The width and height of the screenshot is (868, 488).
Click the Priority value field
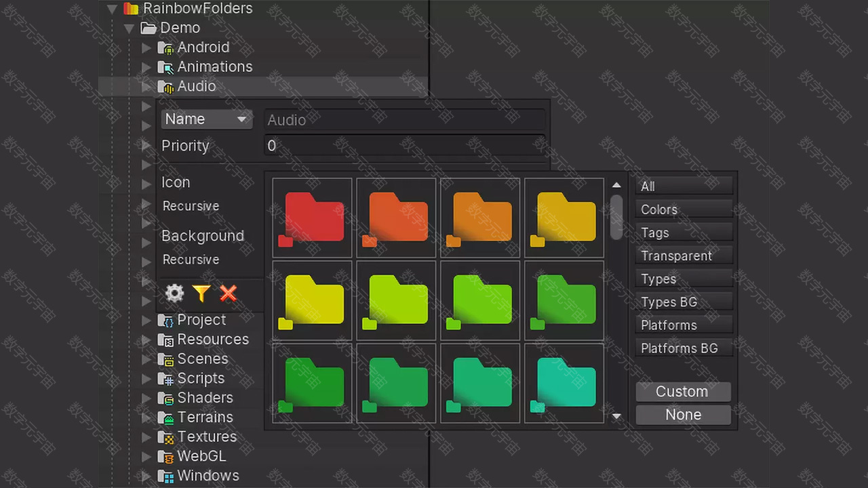pos(404,146)
